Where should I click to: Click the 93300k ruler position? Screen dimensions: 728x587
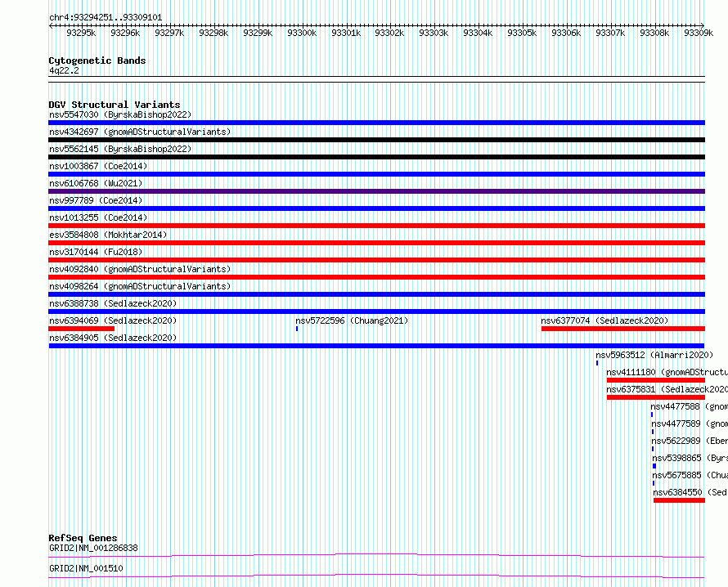pos(302,33)
